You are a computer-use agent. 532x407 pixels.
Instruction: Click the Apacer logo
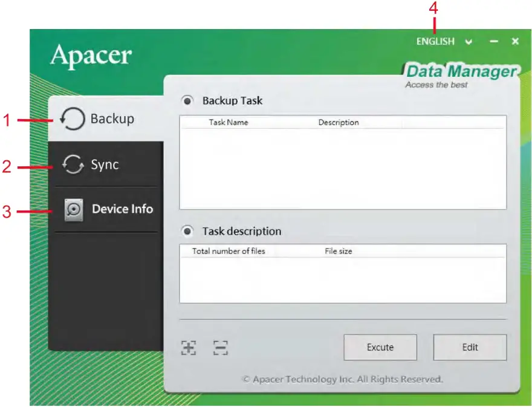coord(91,56)
